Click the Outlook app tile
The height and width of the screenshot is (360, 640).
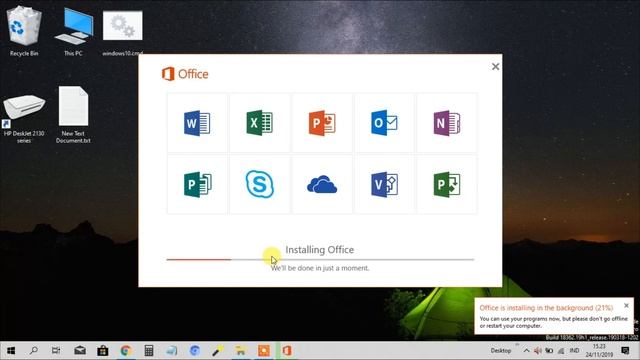[384, 123]
